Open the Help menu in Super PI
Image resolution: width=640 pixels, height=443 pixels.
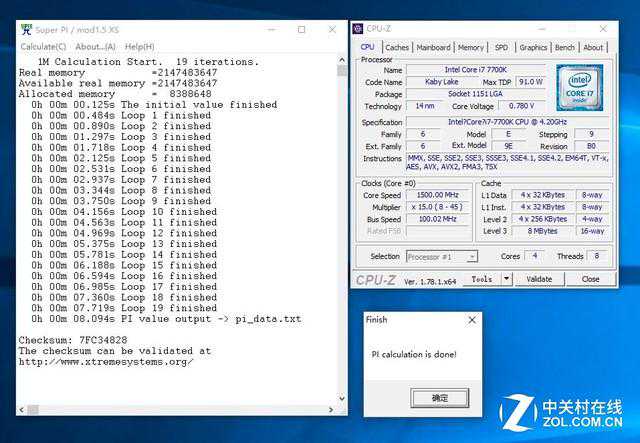(139, 46)
